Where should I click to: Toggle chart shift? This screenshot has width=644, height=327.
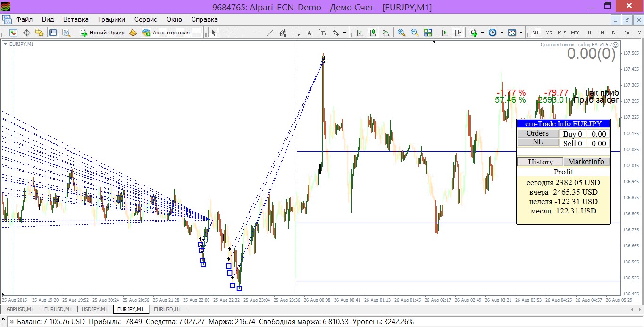pyautogui.click(x=457, y=33)
